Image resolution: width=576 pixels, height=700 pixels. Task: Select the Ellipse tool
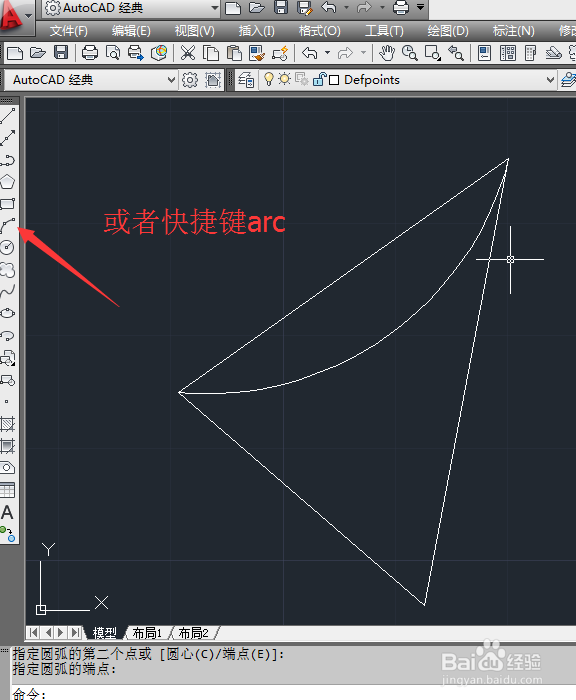(x=8, y=313)
